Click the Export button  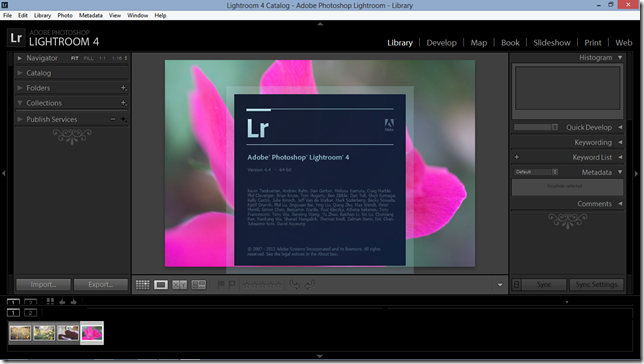[101, 284]
